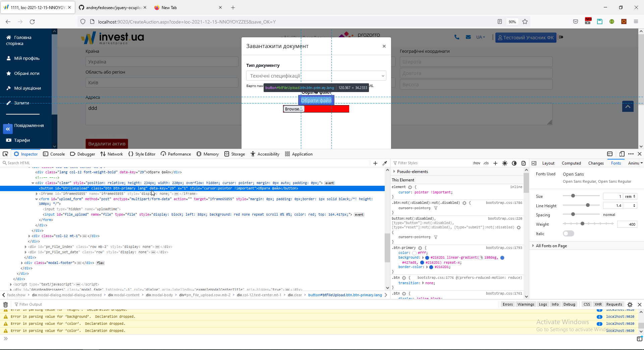Expand the pn_File_index div node
Image resolution: width=644 pixels, height=350 pixels.
pyautogui.click(x=25, y=247)
